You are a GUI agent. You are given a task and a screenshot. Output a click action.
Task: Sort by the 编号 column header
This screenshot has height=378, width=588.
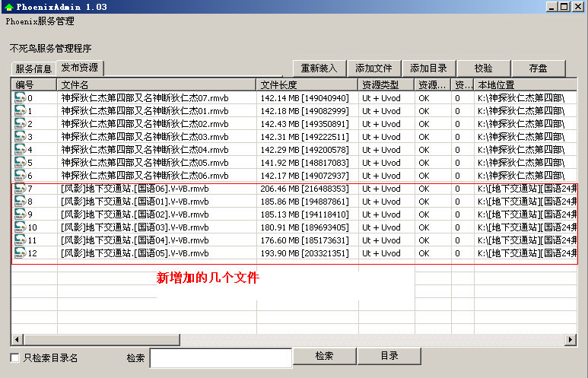(33, 84)
